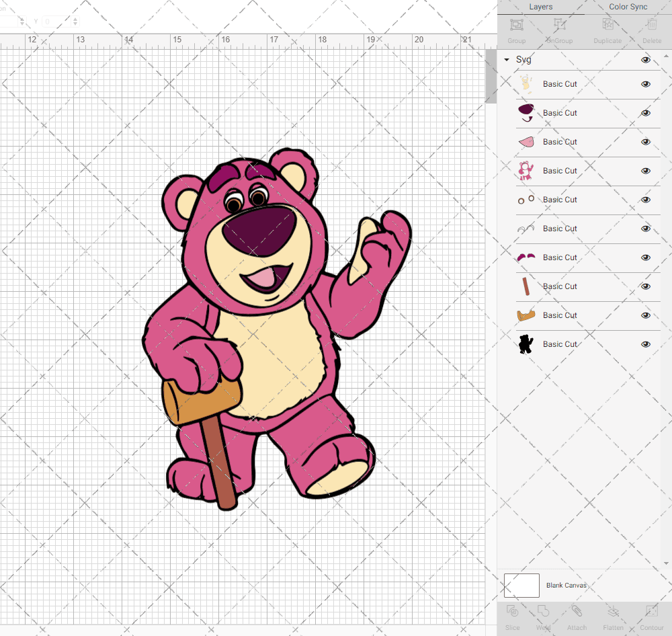Image resolution: width=672 pixels, height=636 pixels.
Task: Click the Duplicate icon in Layers toolbar
Action: (607, 24)
